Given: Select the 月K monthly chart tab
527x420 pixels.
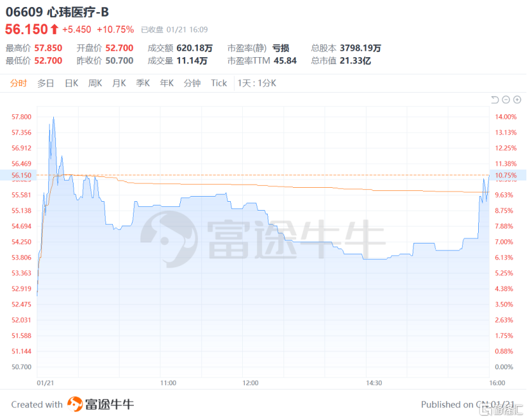Looking at the screenshot, I should click(x=119, y=83).
